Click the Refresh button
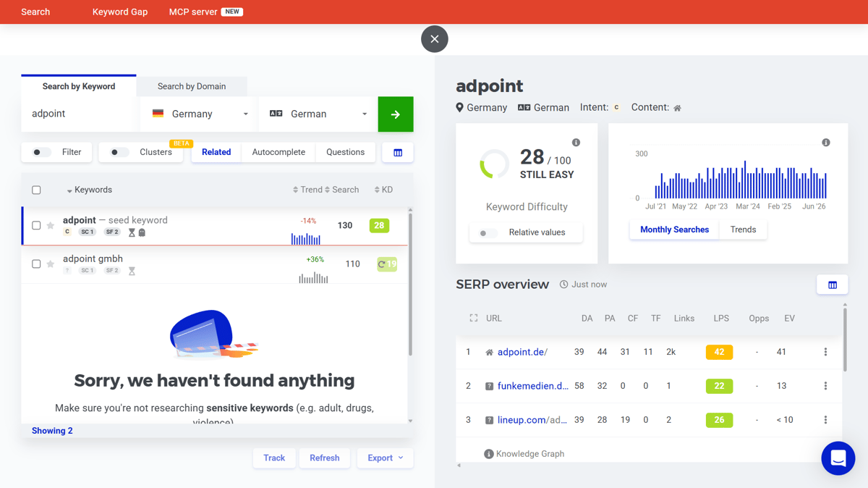 pos(324,458)
